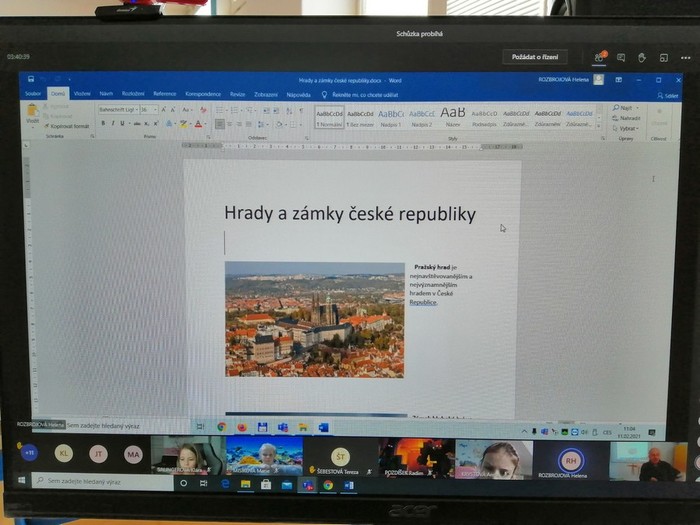The width and height of the screenshot is (700, 525).
Task: Click the increase font size icon
Action: (x=164, y=110)
